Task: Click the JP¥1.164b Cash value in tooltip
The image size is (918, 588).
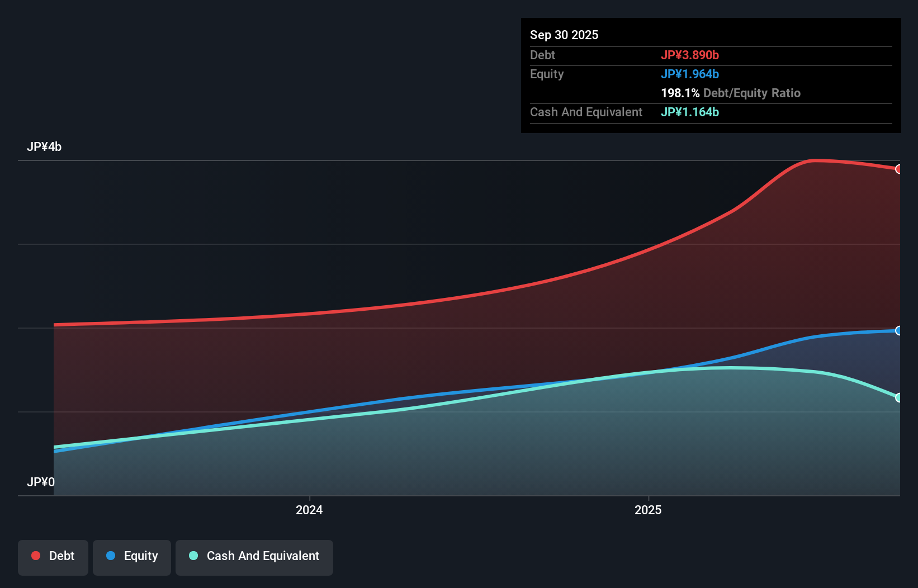Action: pos(689,112)
